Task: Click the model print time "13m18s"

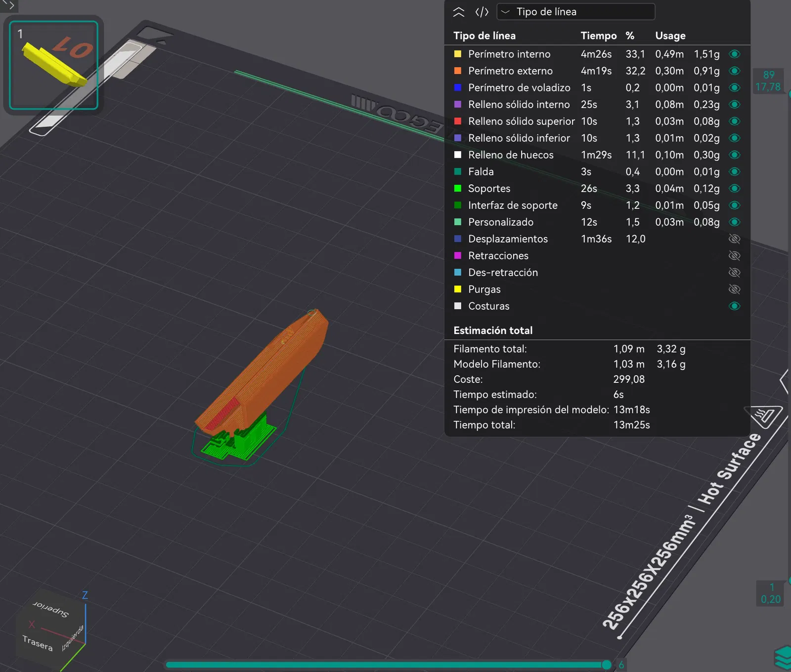Action: click(631, 410)
